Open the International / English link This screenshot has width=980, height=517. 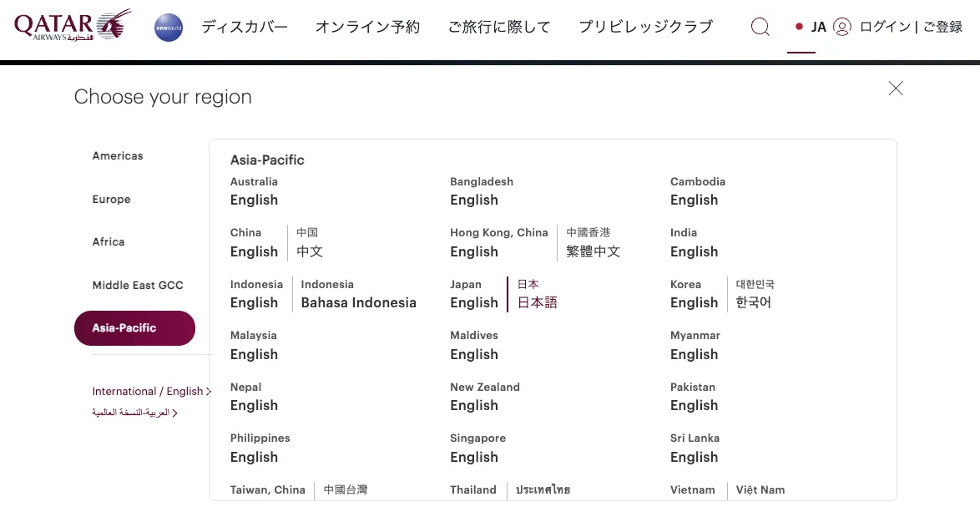point(151,392)
